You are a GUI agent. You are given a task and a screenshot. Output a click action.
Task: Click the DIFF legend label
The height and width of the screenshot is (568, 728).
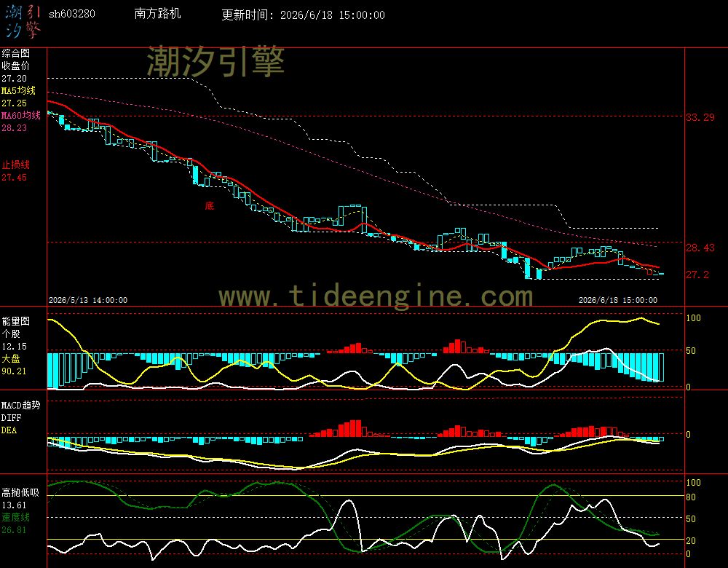point(9,418)
